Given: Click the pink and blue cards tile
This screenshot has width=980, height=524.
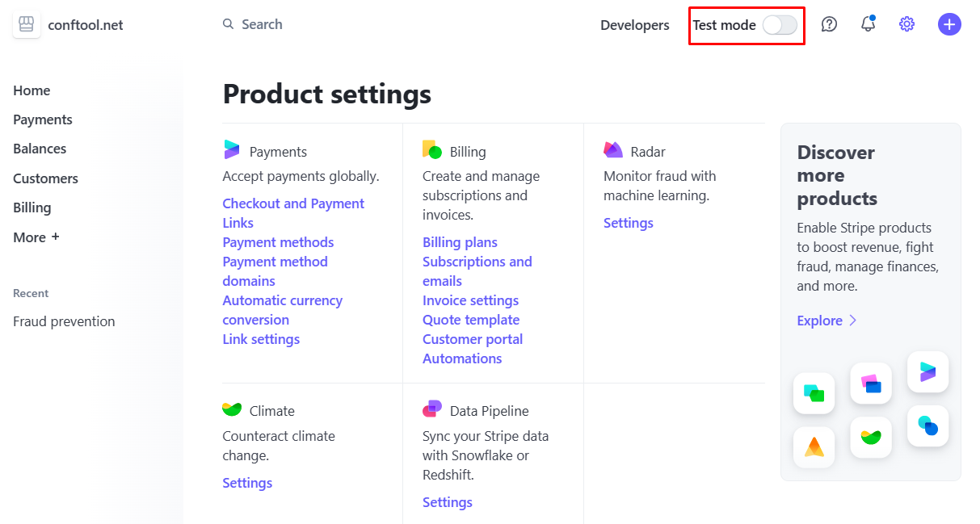Looking at the screenshot, I should pos(871,384).
